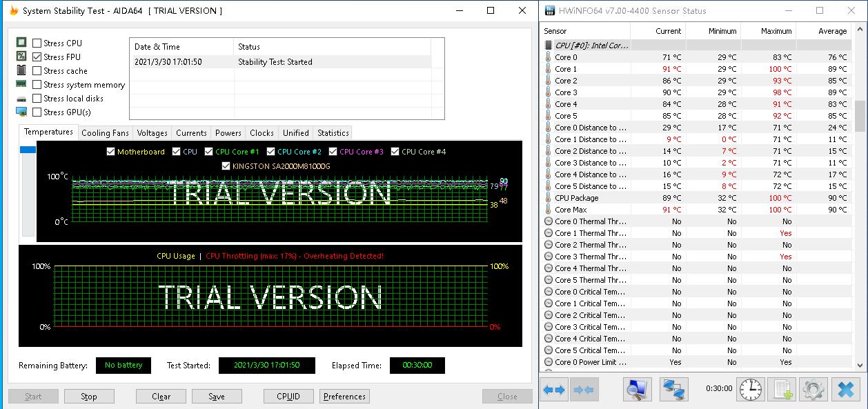Toggle the KINGSTON SA2000M81000G graph checkbox
This screenshot has height=409, width=868.
226,166
